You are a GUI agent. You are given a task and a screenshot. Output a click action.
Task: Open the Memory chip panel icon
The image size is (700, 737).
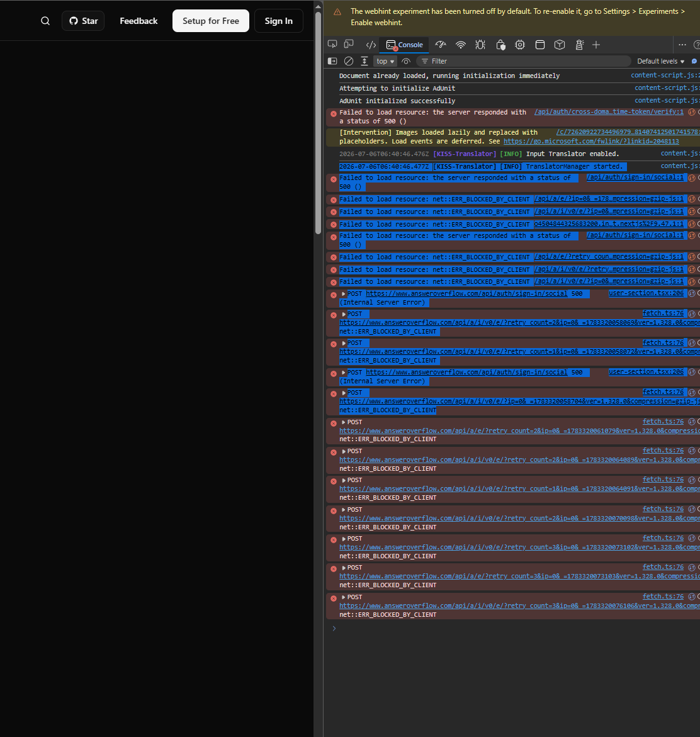(x=520, y=45)
